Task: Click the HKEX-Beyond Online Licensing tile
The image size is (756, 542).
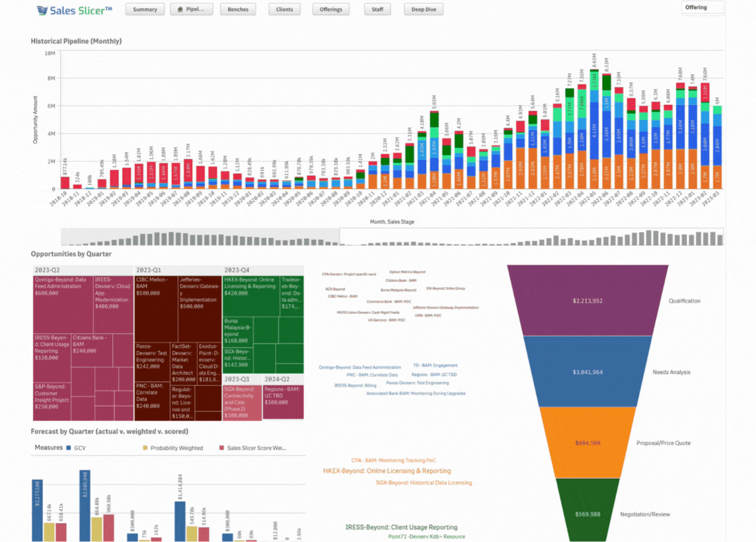Action: point(250,295)
